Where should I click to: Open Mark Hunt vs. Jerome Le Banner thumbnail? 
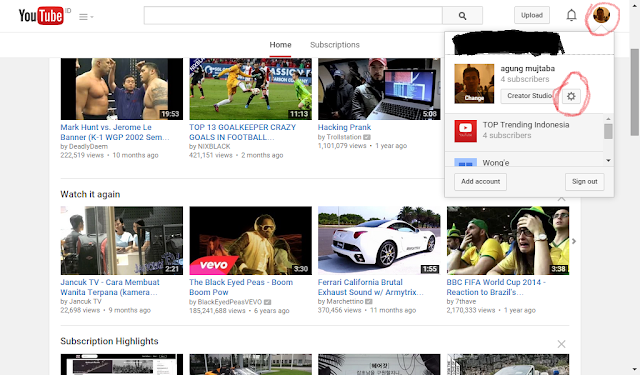[x=122, y=89]
